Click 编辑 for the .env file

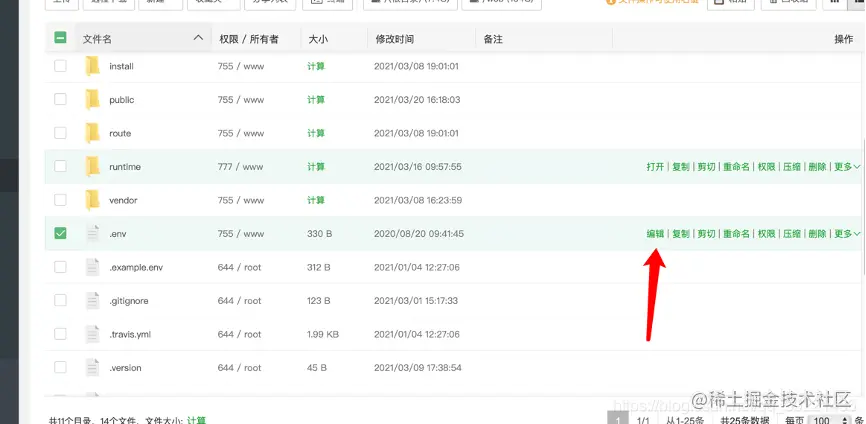(x=655, y=234)
